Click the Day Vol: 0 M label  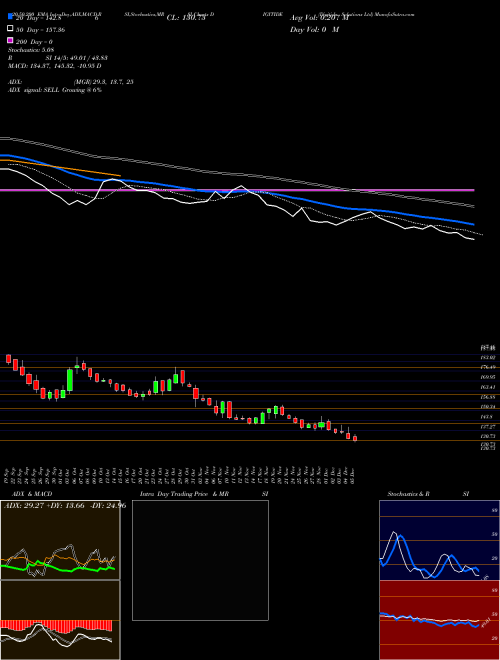click(x=314, y=29)
